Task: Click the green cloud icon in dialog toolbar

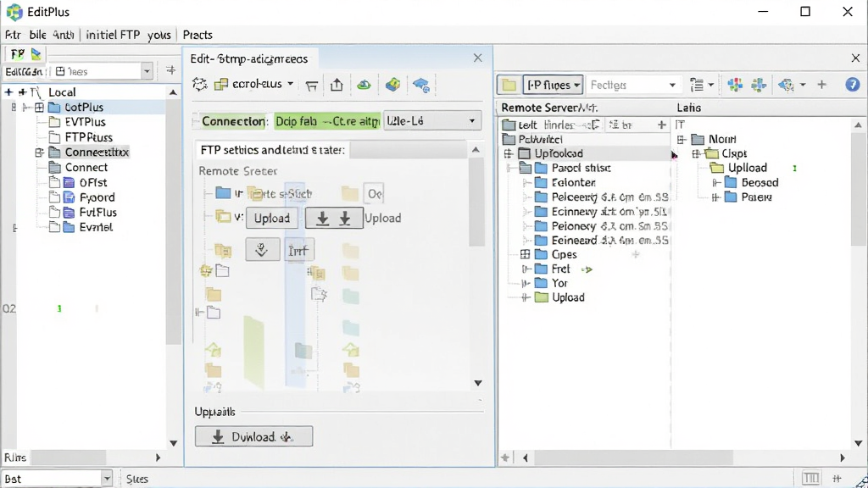Action: click(364, 85)
